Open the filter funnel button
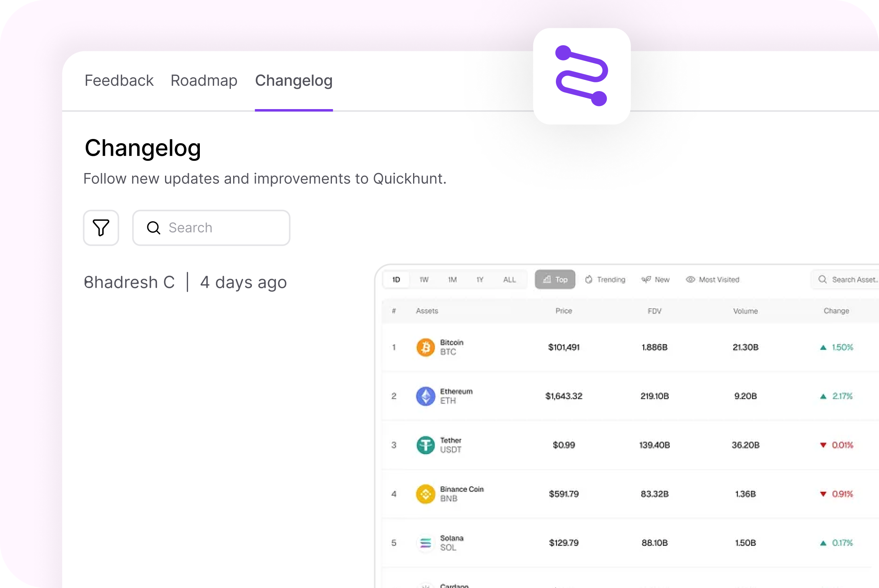Image resolution: width=879 pixels, height=588 pixels. pyautogui.click(x=101, y=228)
